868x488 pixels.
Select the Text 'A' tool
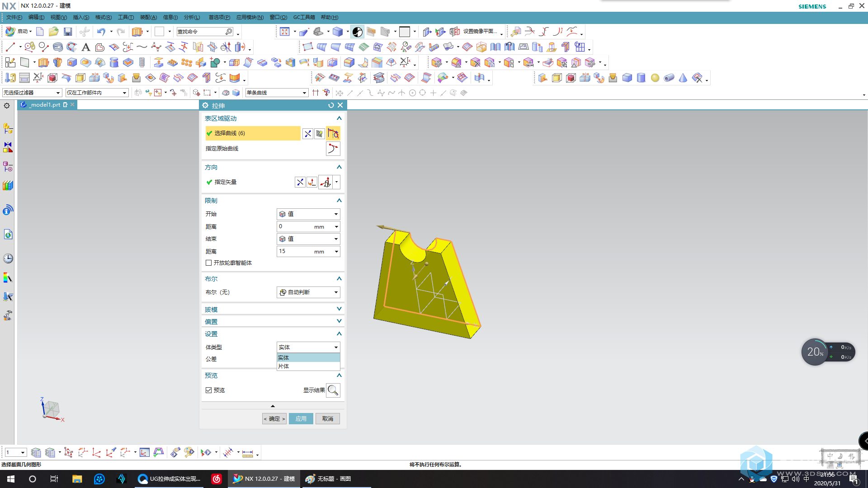(86, 47)
